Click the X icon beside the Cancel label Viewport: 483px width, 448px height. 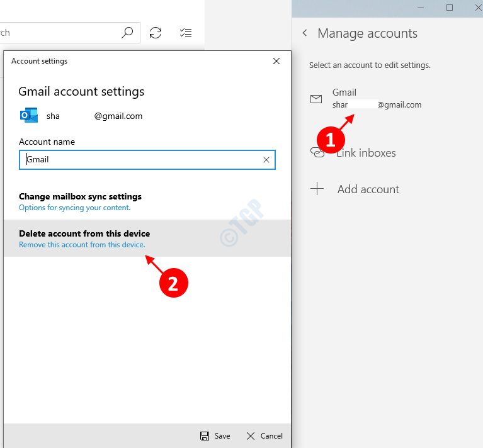[251, 435]
